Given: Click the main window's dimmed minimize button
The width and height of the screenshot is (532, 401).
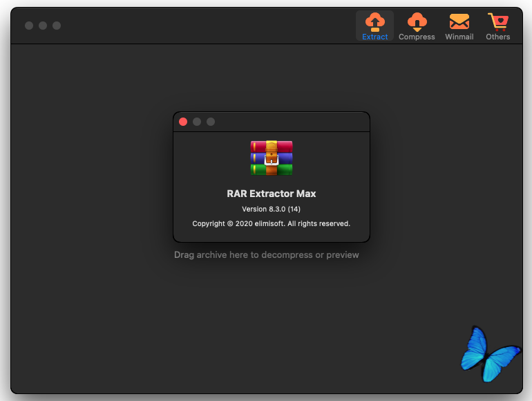Looking at the screenshot, I should (x=43, y=26).
